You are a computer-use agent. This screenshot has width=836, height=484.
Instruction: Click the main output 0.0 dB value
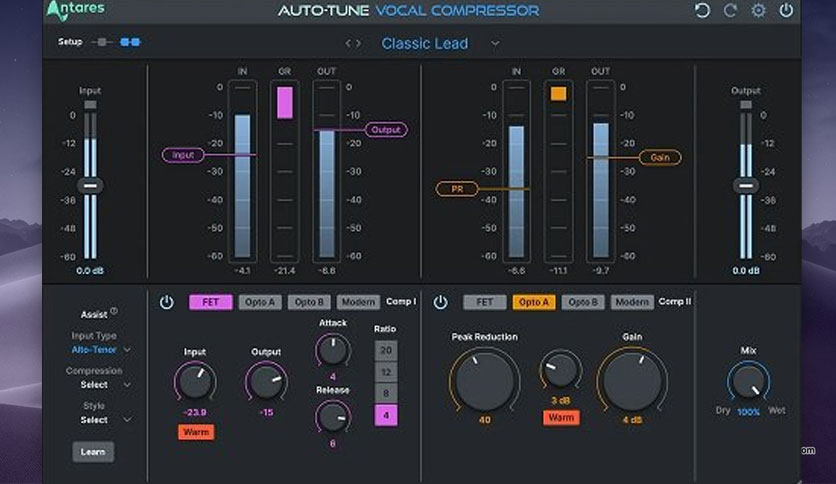tap(746, 271)
